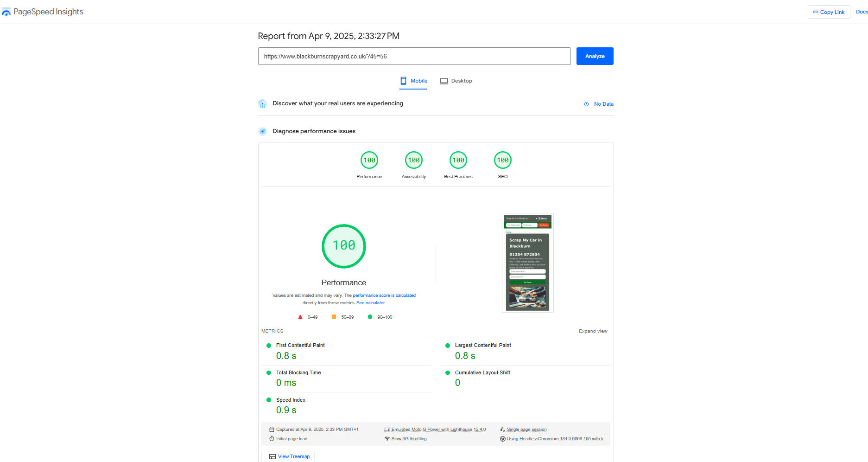This screenshot has width=868, height=462.
Task: Click the green dot beside Cumulative Layout Shift
Action: point(448,373)
